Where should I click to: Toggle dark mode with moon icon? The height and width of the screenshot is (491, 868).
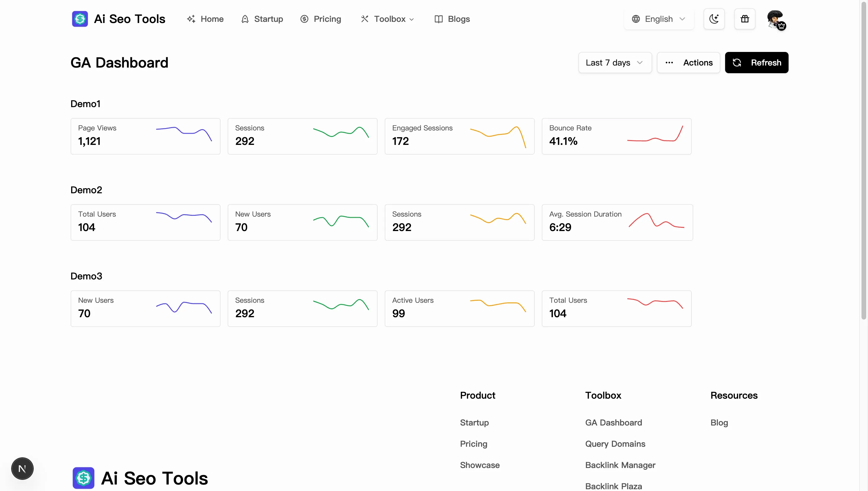click(714, 19)
